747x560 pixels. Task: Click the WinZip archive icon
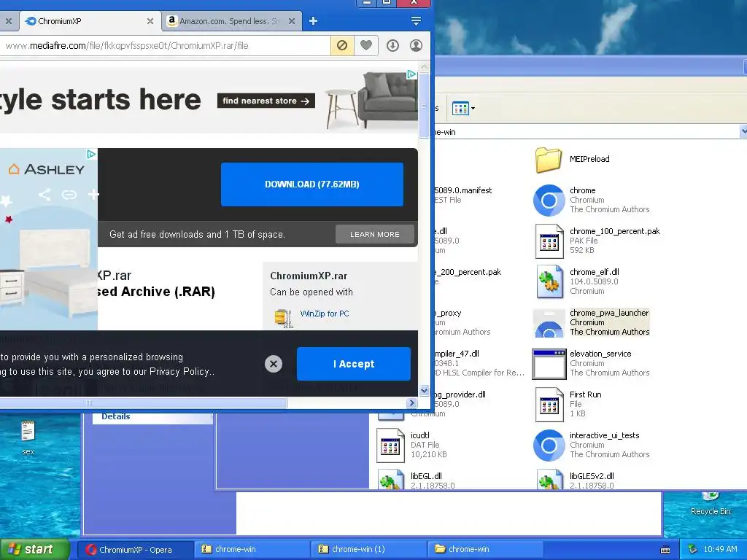284,318
